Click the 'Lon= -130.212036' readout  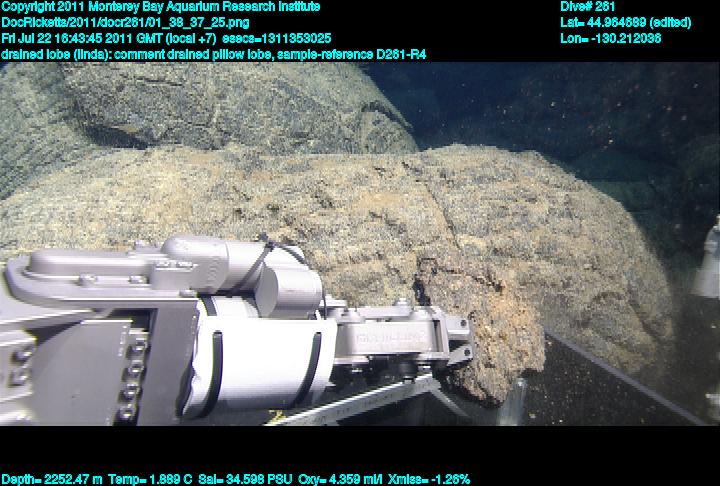pyautogui.click(x=610, y=38)
